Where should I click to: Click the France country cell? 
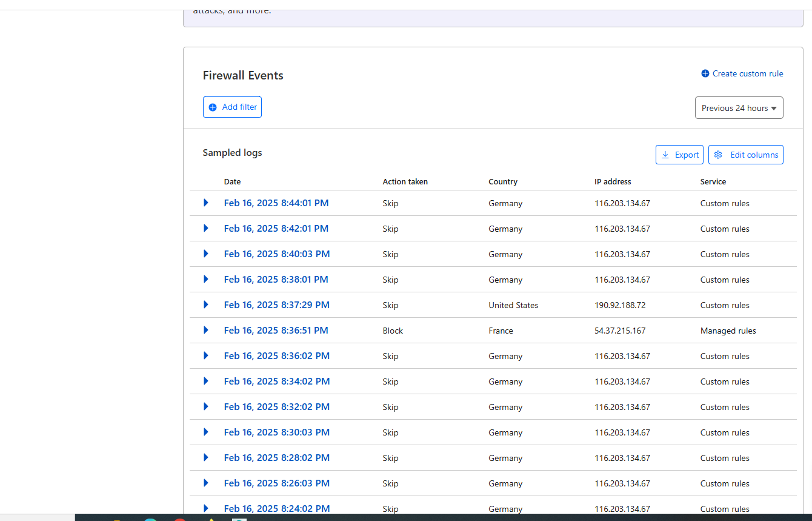pos(501,331)
